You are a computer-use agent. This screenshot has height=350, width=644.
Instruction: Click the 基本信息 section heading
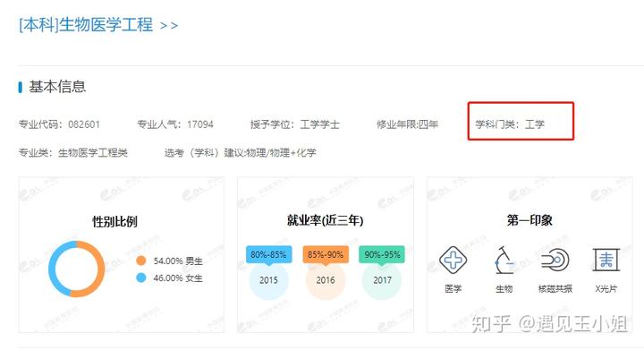(x=57, y=87)
